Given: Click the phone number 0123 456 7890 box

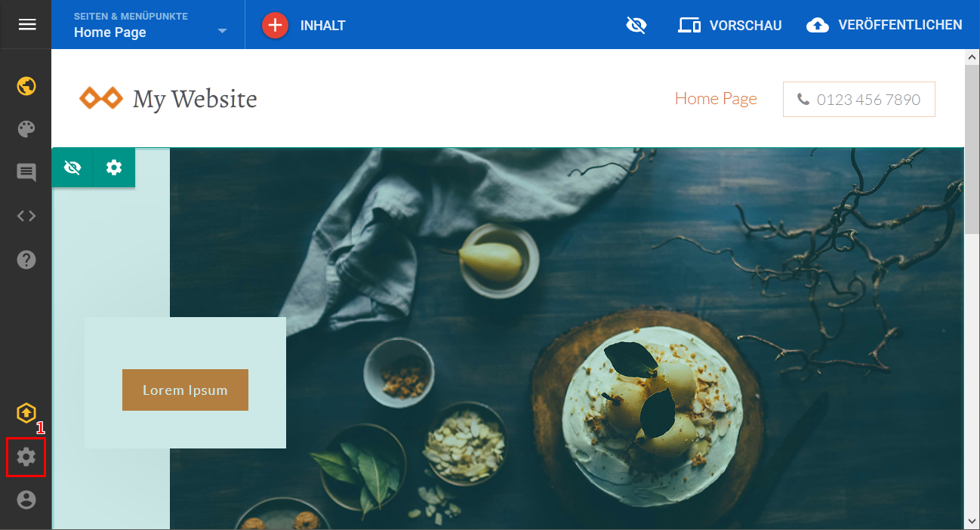Looking at the screenshot, I should pos(859,100).
